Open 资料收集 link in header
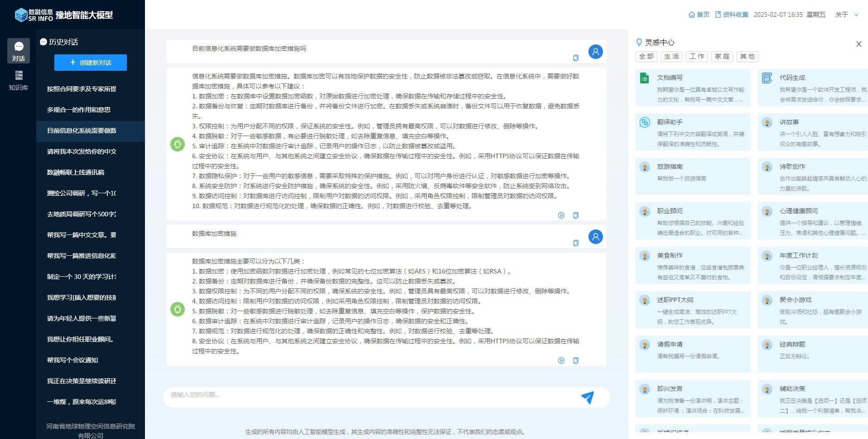Viewport: 868px width, 439px height. point(731,15)
